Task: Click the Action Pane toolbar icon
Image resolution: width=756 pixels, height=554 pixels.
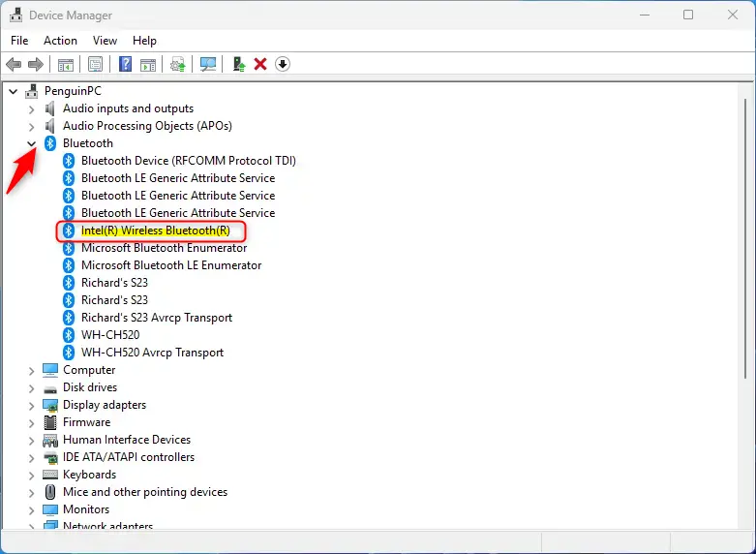Action: (x=148, y=64)
